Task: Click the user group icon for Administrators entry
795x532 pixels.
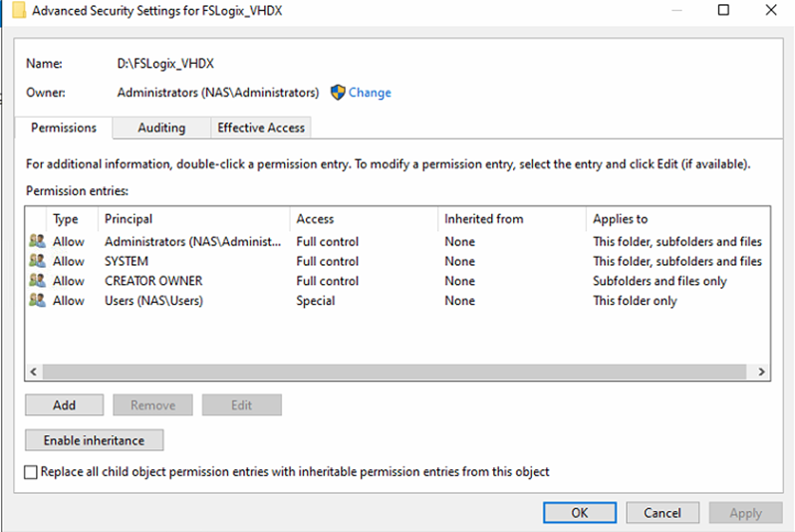Action: (38, 241)
